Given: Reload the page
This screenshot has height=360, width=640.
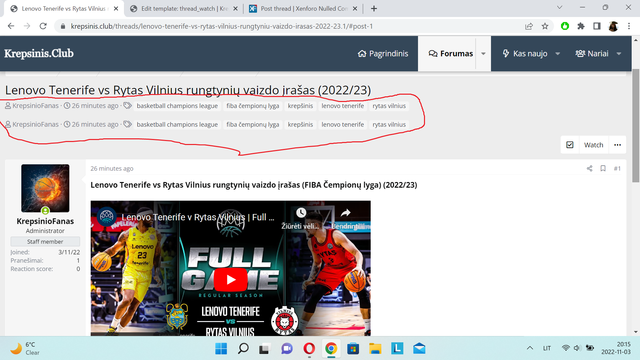Looking at the screenshot, I should tap(43, 26).
